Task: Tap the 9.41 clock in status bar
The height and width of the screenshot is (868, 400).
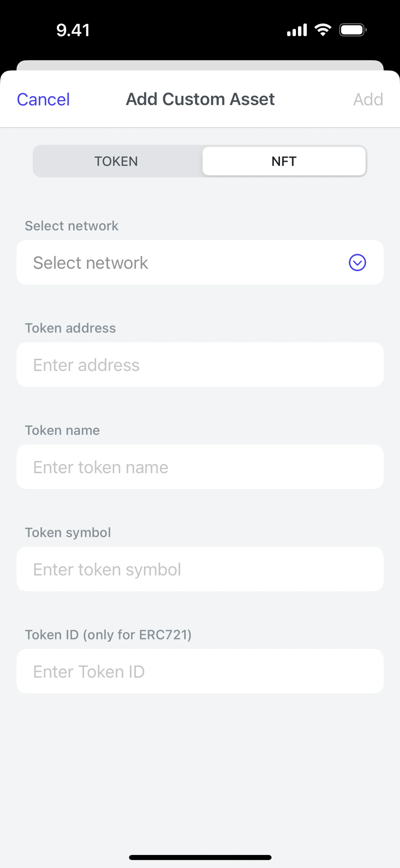Action: tap(73, 30)
